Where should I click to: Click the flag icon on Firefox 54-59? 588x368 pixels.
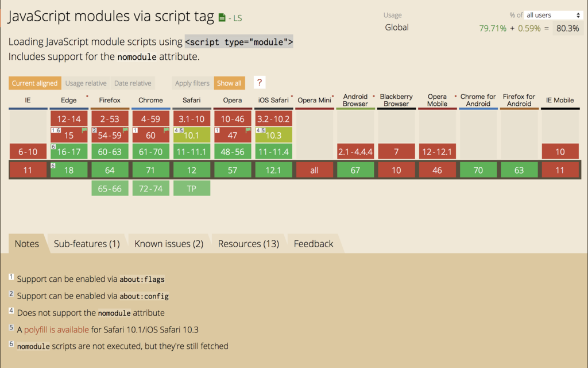pos(125,131)
